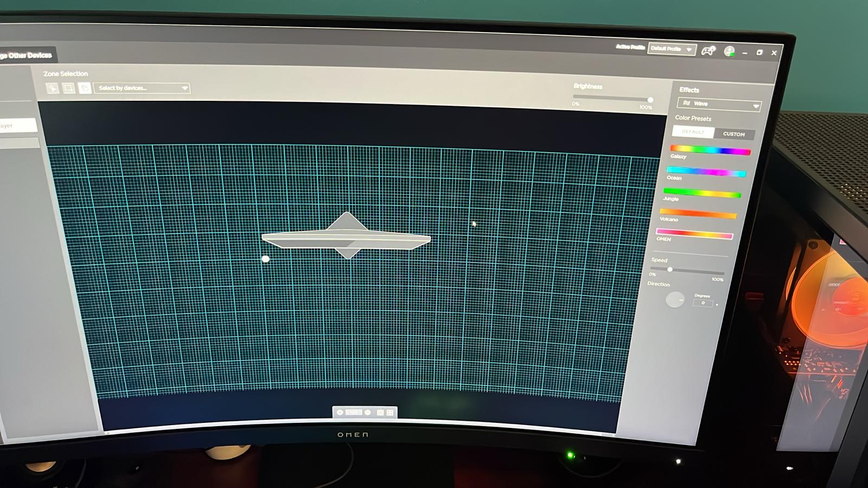Expand the Select by devices dropdown
This screenshot has width=868, height=488.
coord(142,88)
